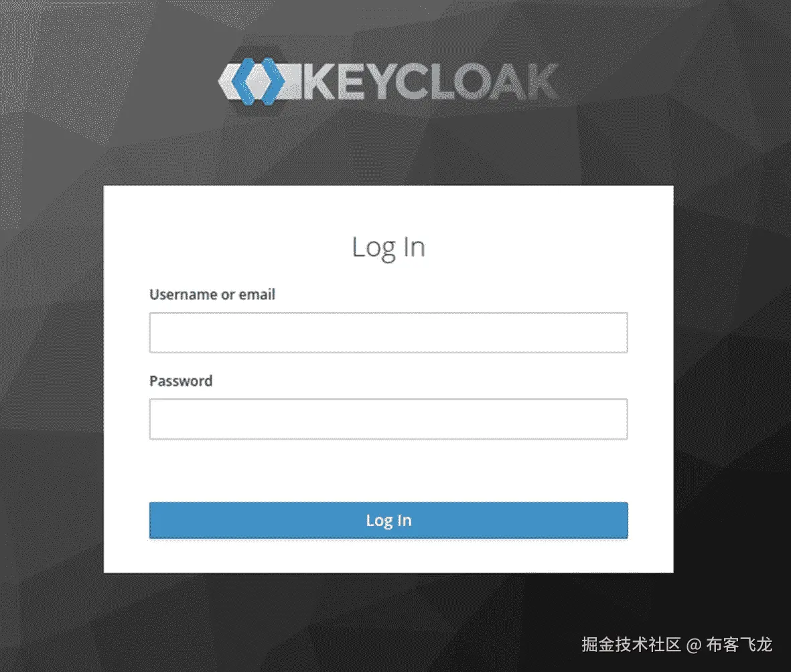Click the 布客飞龙 author watermark
The width and height of the screenshot is (791, 672).
tap(739, 645)
